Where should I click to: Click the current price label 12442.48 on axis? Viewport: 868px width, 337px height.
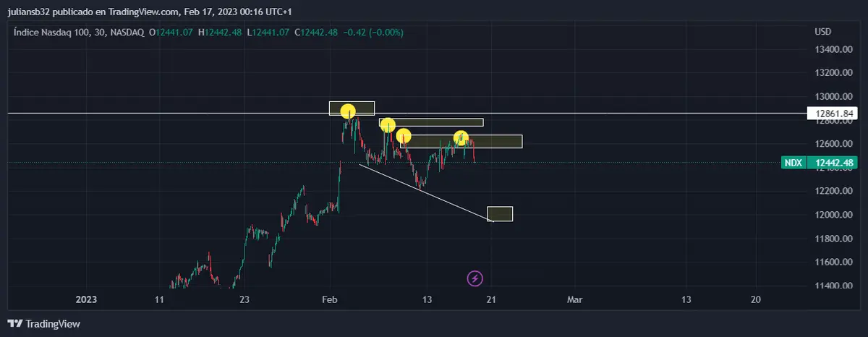835,163
